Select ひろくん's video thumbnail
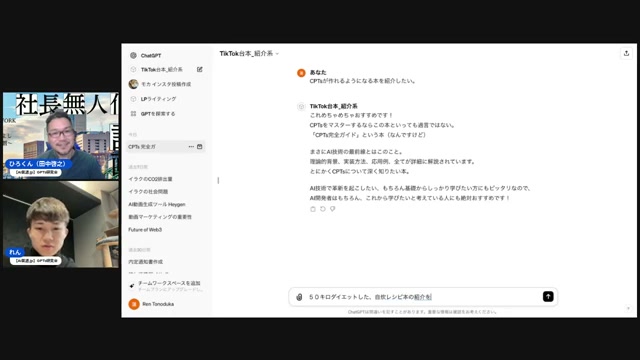Image resolution: width=640 pixels, height=360 pixels. 61,136
